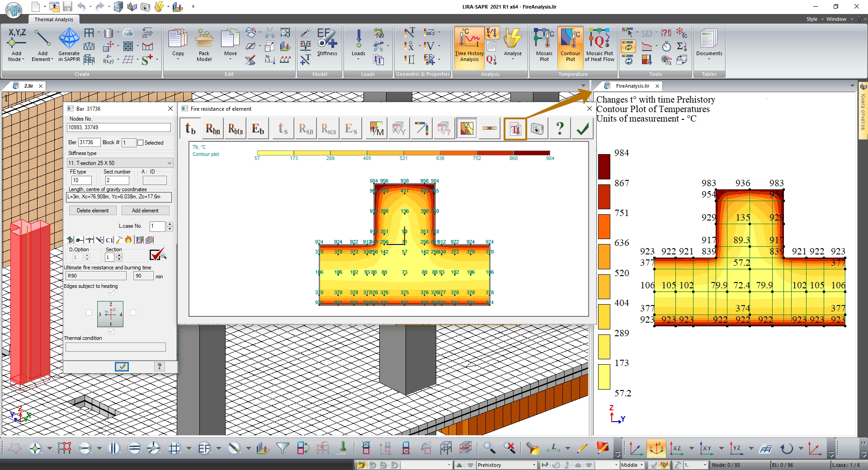Screen dimensions: 868x470
Task: Click the tb temperature button in Fire resistance dialog
Action: pos(190,129)
